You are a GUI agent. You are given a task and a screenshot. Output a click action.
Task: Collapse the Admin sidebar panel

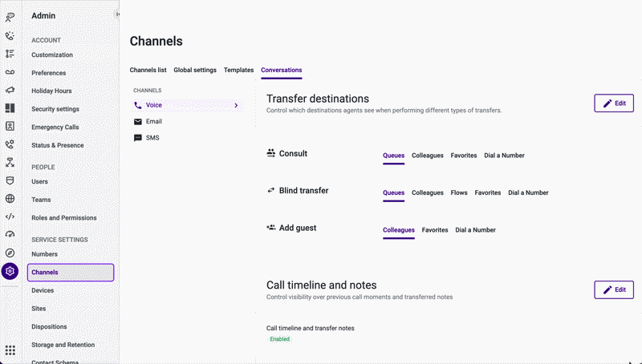117,14
